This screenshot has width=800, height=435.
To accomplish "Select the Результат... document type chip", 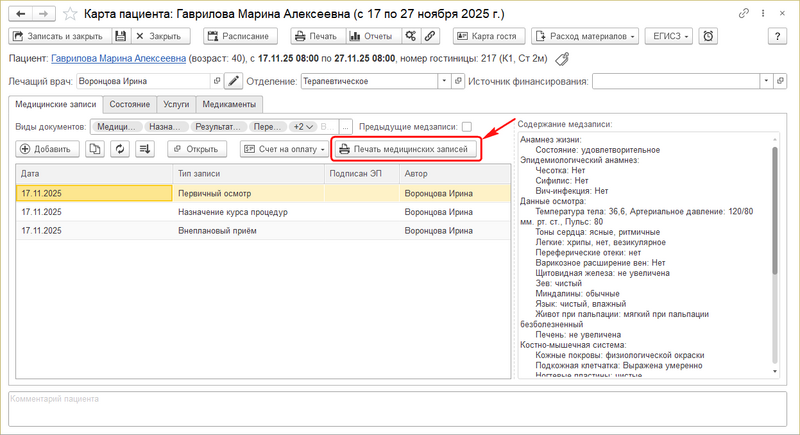I will tap(218, 126).
